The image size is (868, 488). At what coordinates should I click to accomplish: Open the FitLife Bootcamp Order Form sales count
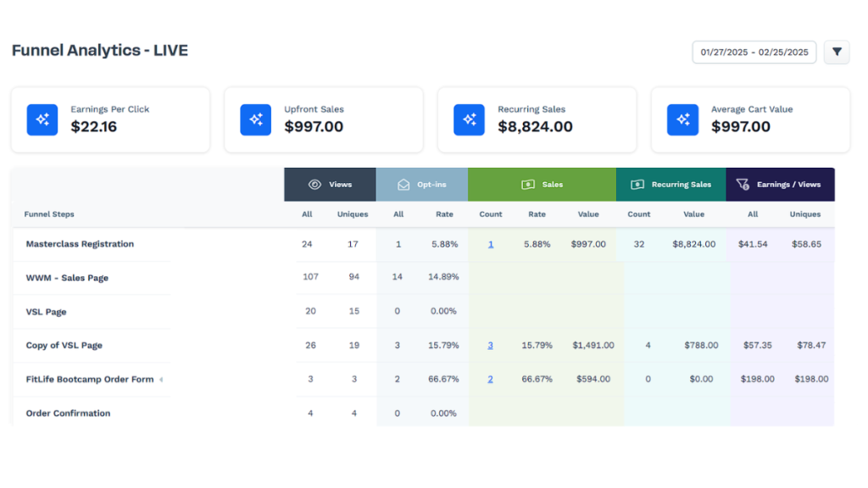tap(490, 379)
